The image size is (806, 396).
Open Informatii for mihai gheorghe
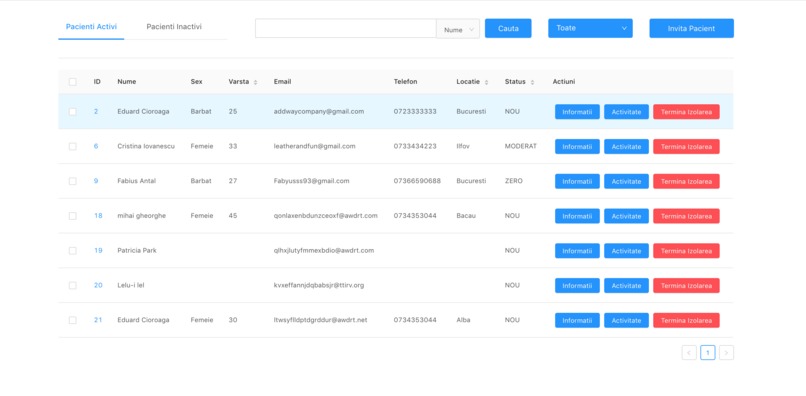coord(577,216)
